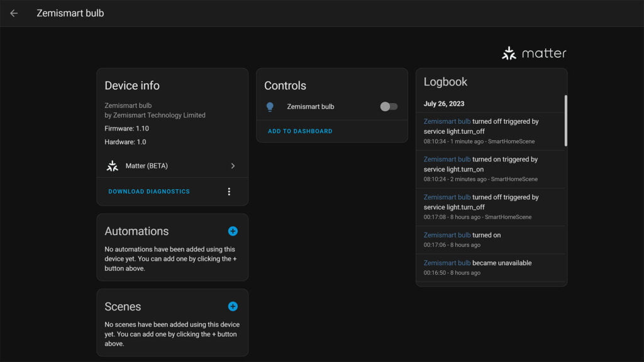
Task: Click the Matter (BETA) integration label
Action: point(147,166)
